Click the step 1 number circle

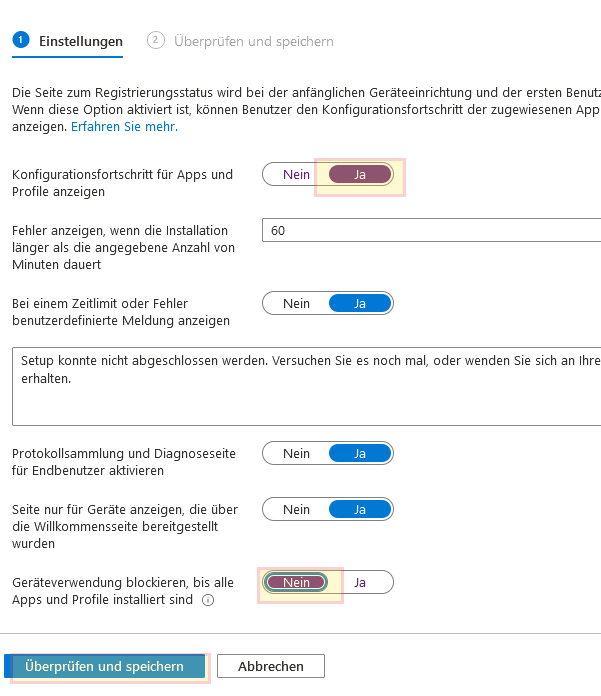[20, 41]
